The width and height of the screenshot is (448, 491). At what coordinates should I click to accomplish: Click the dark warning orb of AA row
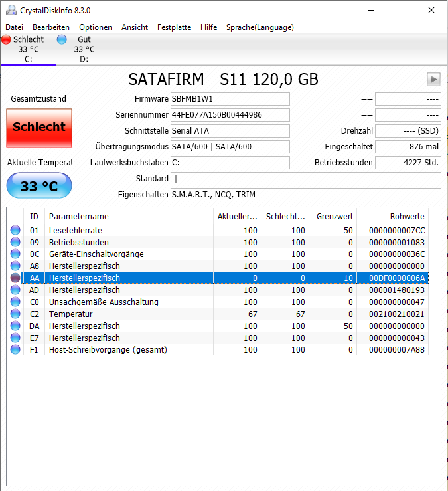pyautogui.click(x=15, y=278)
